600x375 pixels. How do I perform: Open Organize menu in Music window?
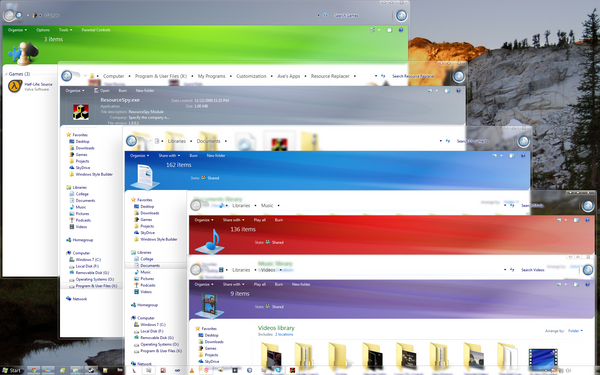point(204,220)
